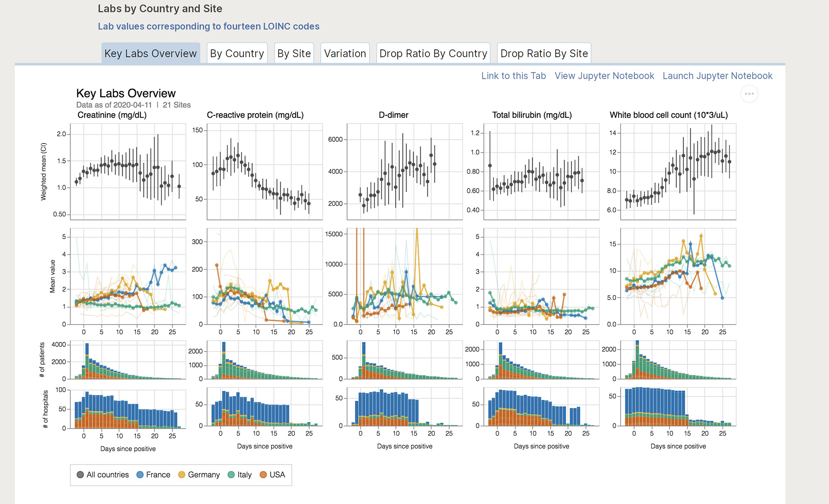Image resolution: width=829 pixels, height=504 pixels.
Task: Toggle Italy legend marker
Action: point(231,475)
